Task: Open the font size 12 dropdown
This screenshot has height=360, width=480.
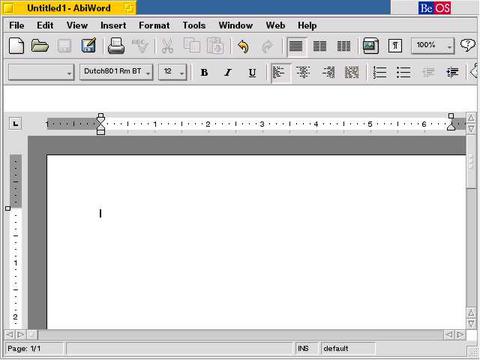Action: click(172, 72)
